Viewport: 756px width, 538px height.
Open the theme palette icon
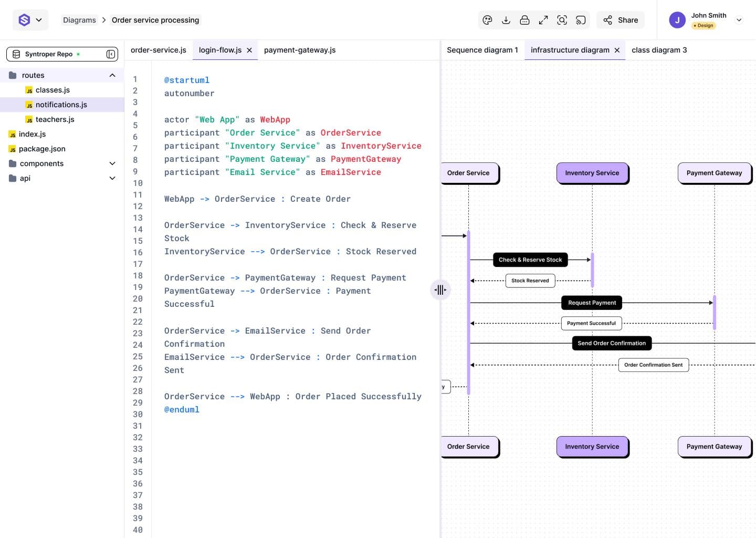[x=487, y=20]
